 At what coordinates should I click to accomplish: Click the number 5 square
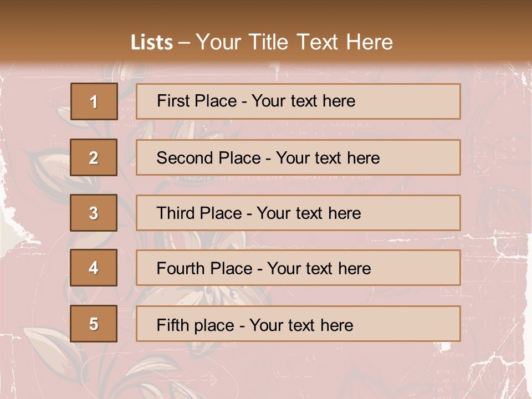pyautogui.click(x=94, y=324)
